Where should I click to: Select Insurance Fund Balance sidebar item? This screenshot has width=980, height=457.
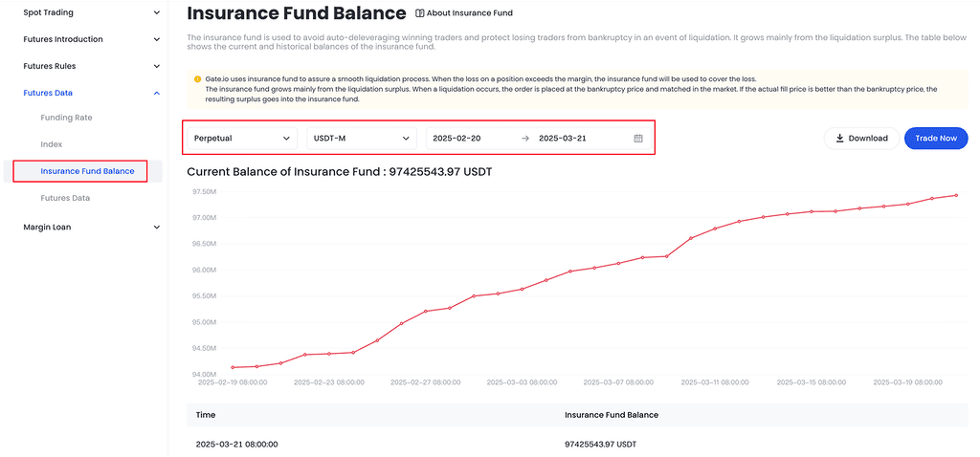point(87,171)
